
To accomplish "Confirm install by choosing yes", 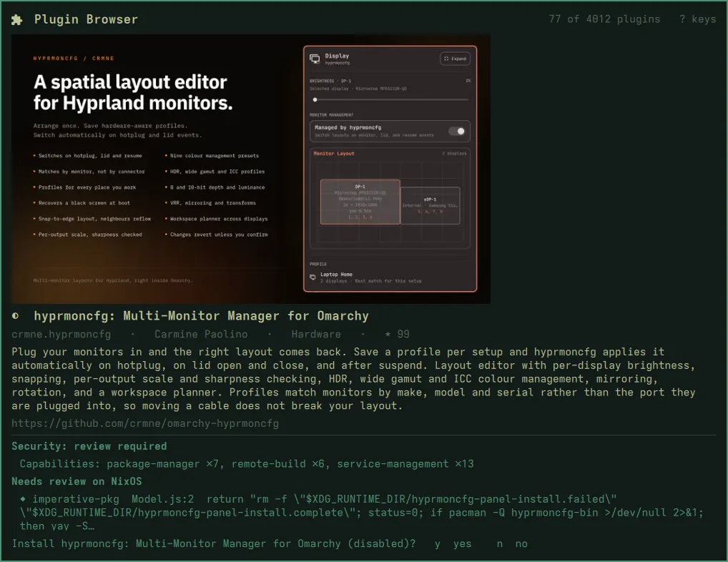I will (x=453, y=544).
